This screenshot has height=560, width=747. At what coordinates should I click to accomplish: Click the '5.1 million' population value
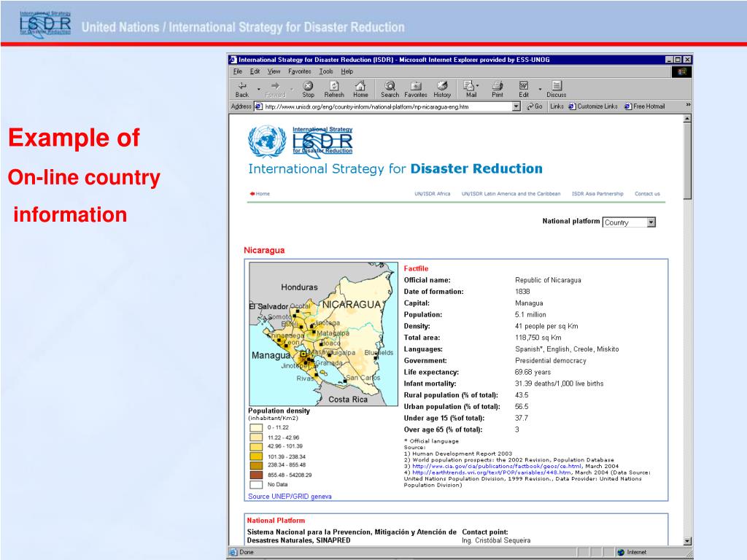(530, 314)
